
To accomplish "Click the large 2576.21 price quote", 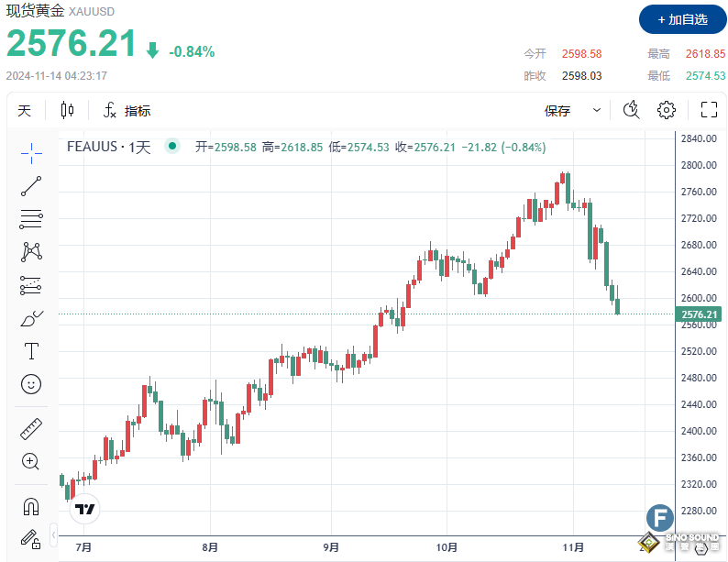I will 71,43.
